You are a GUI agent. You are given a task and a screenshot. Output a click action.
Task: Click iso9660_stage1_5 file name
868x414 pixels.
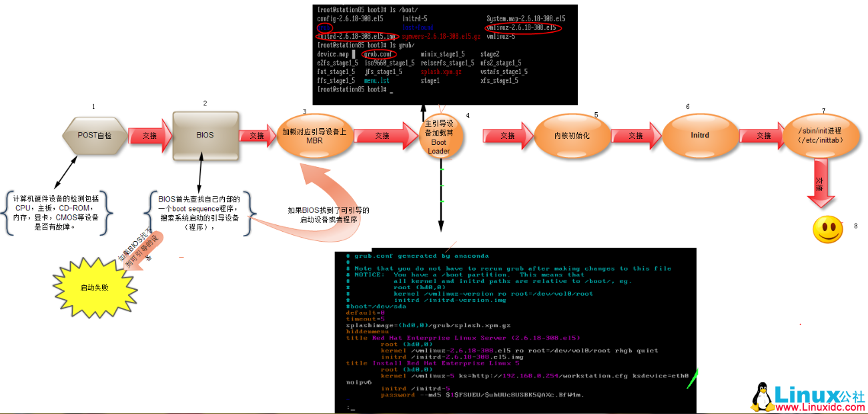point(390,63)
